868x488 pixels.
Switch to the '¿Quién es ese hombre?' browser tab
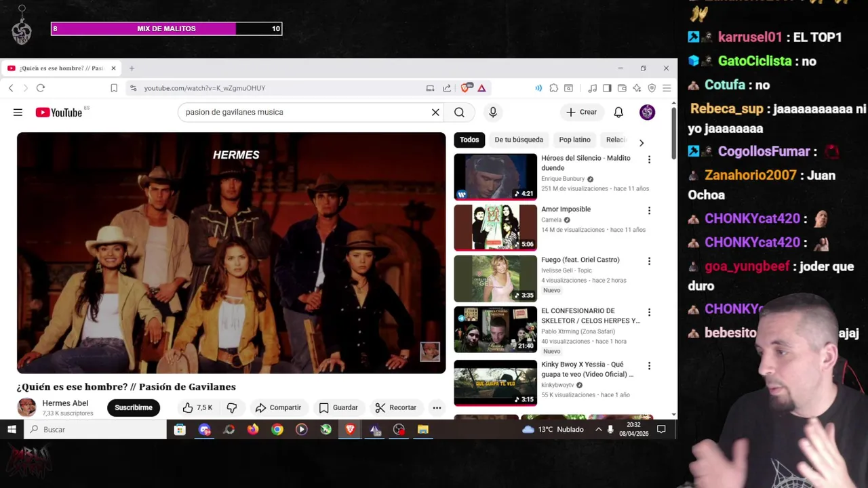61,68
